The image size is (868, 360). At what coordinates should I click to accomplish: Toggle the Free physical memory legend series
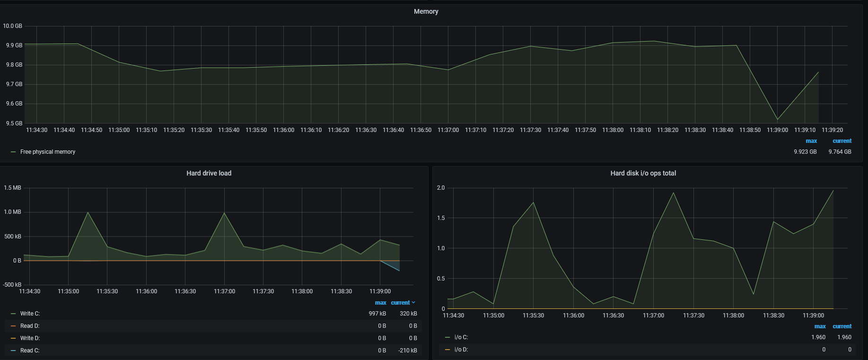pos(48,152)
